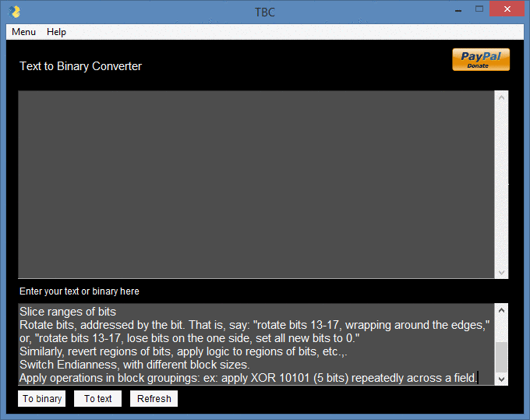Click the input box scroll up arrow
This screenshot has height=420, width=530.
pos(501,310)
